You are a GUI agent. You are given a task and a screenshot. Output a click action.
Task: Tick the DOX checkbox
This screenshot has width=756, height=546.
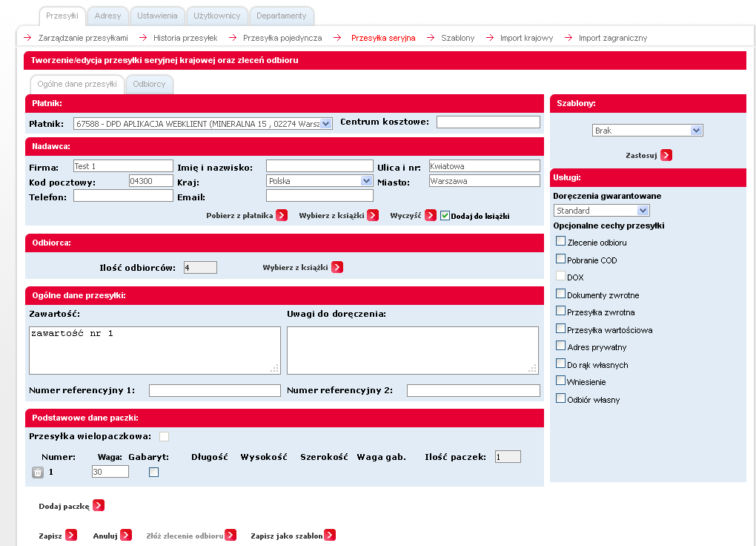560,276
